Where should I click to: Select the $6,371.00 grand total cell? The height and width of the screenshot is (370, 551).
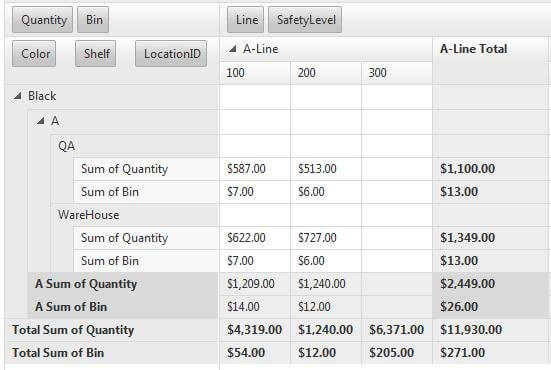point(397,330)
